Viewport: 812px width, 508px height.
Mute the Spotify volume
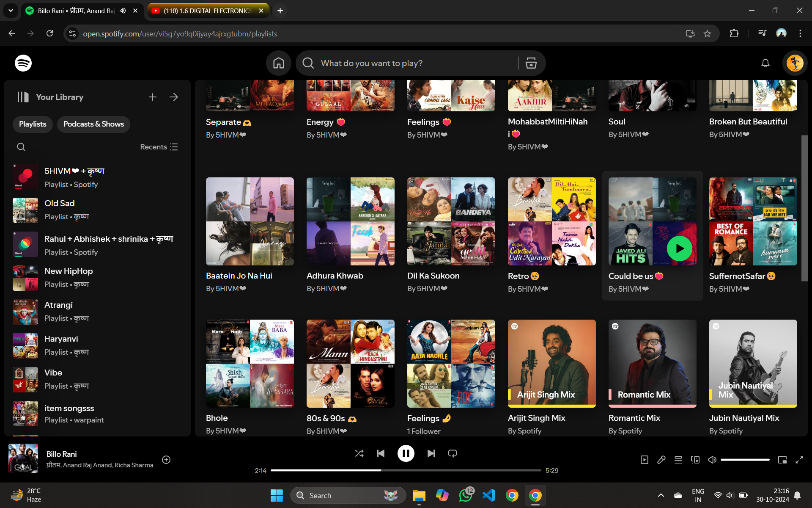tap(712, 460)
